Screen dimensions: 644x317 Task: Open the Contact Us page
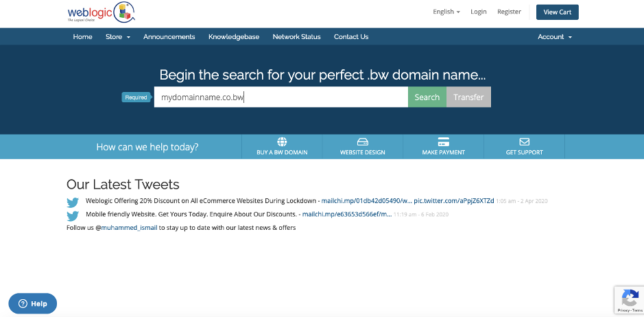tap(351, 36)
